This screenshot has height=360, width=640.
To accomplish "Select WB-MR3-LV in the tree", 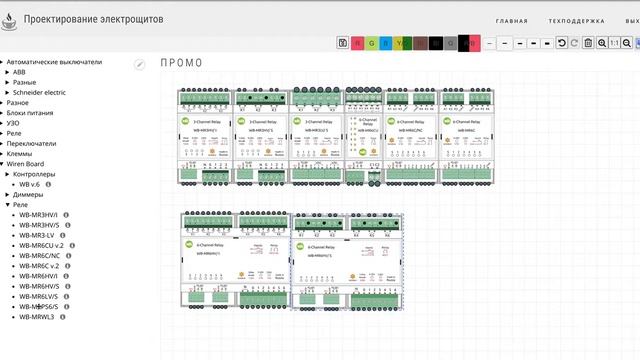I will click(x=37, y=236).
